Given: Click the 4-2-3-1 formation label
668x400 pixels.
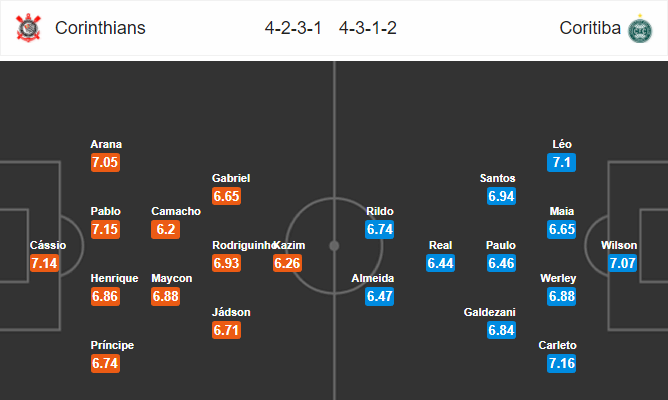Looking at the screenshot, I should tap(293, 28).
